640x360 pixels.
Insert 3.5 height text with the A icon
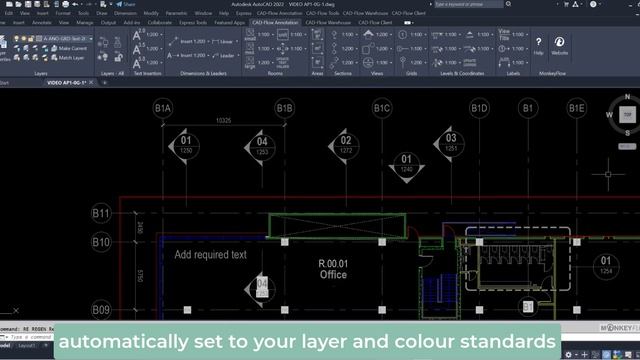[138, 49]
